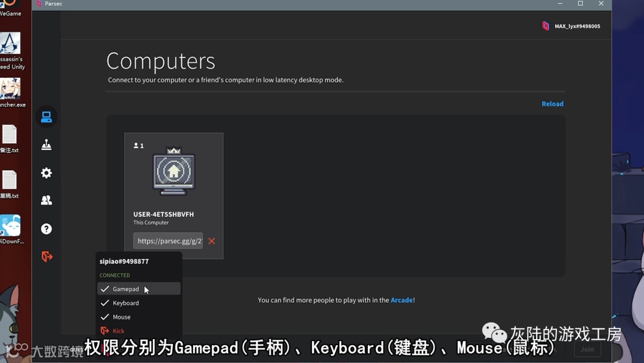
Task: Click the parsec.gg share link field
Action: pyautogui.click(x=168, y=241)
